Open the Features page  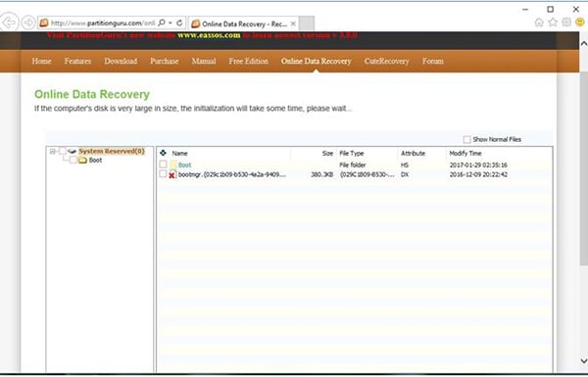pos(77,61)
